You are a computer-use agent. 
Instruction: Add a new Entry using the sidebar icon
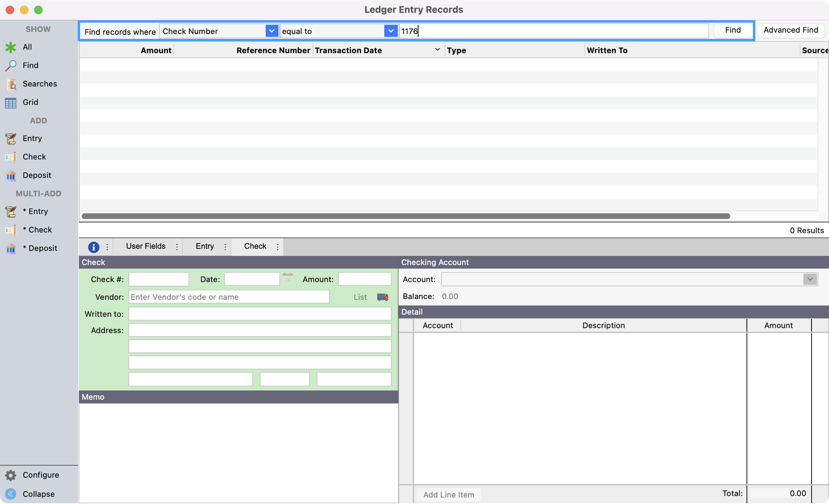pos(11,138)
